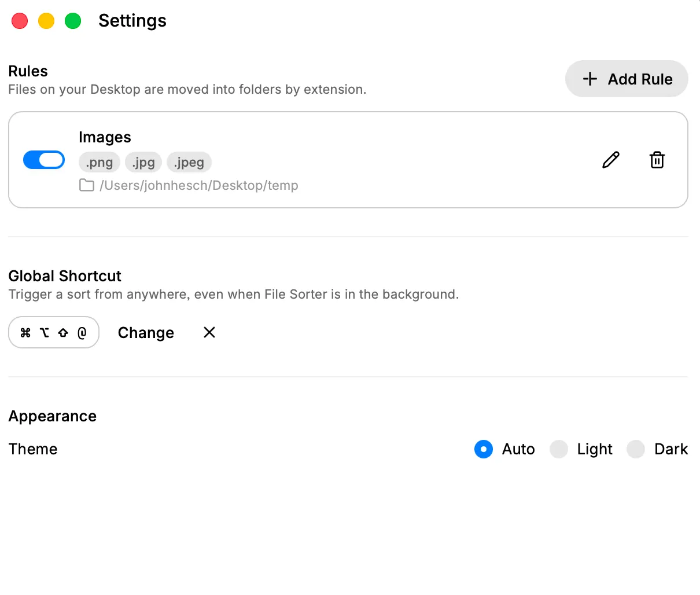Screen dimensions: 700x595
Task: Click the Rules section heading
Action: [x=28, y=71]
